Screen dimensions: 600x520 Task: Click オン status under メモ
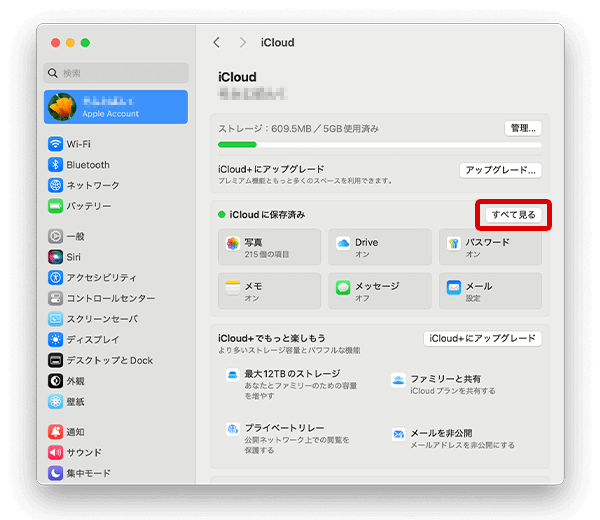point(252,298)
